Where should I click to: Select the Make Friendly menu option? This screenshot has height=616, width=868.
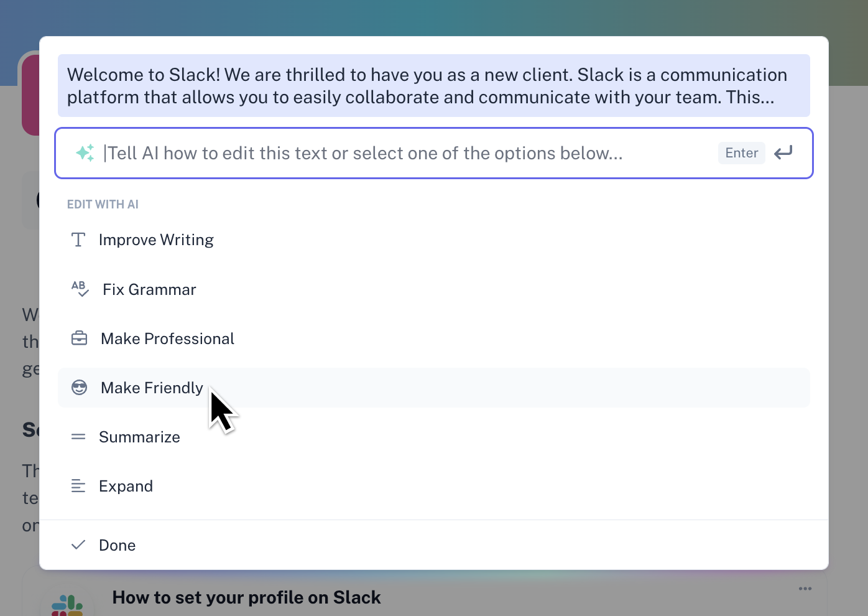pyautogui.click(x=151, y=387)
